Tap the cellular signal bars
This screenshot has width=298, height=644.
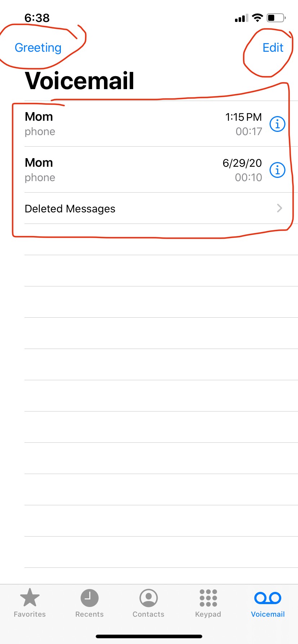(241, 18)
